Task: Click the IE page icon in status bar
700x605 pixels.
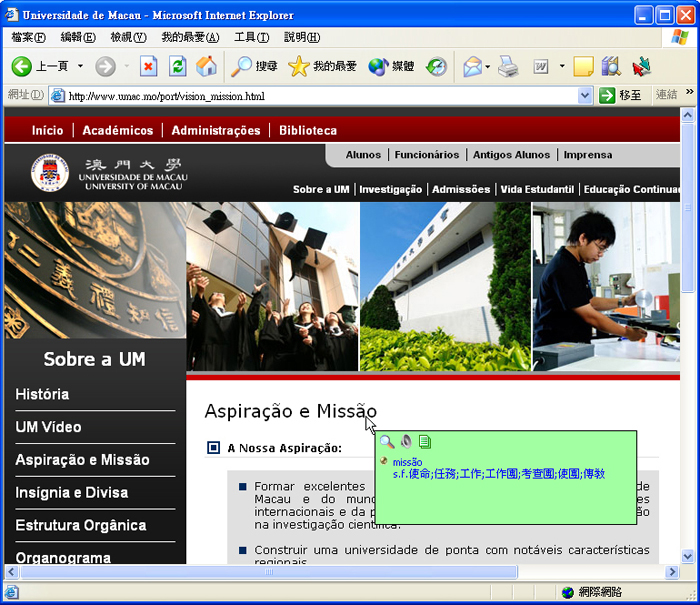Action: pos(12,592)
